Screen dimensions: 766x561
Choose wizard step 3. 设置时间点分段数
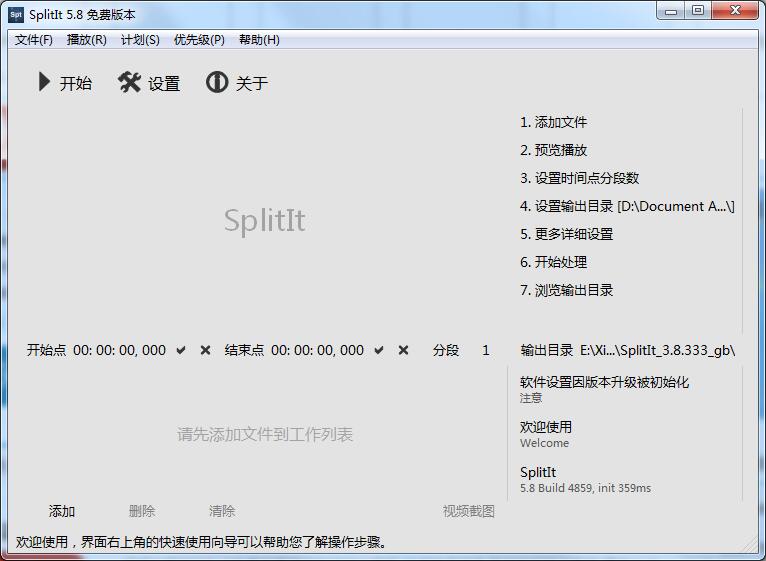point(579,178)
